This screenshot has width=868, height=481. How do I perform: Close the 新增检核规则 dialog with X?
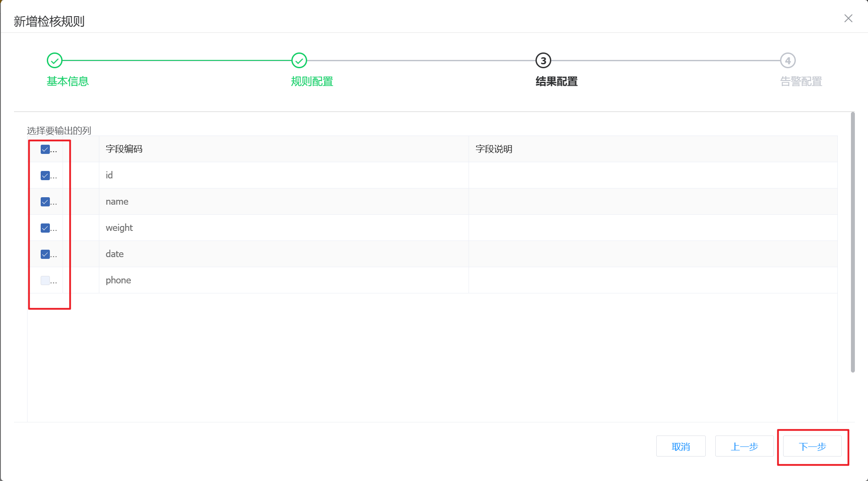click(x=848, y=18)
